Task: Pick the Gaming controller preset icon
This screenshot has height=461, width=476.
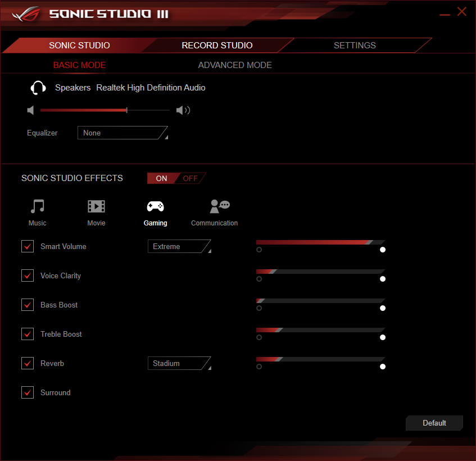Action: 155,206
